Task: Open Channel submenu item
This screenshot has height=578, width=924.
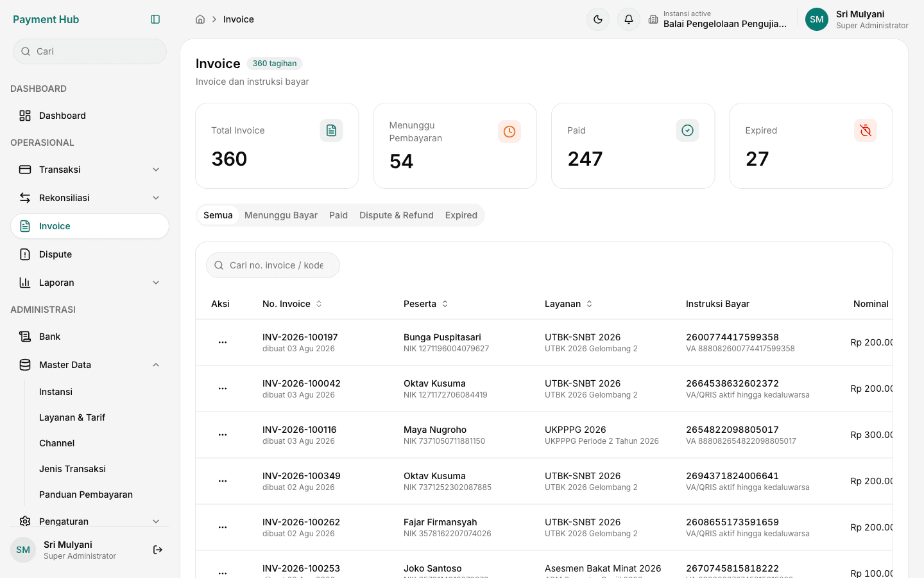Action: coord(96,443)
